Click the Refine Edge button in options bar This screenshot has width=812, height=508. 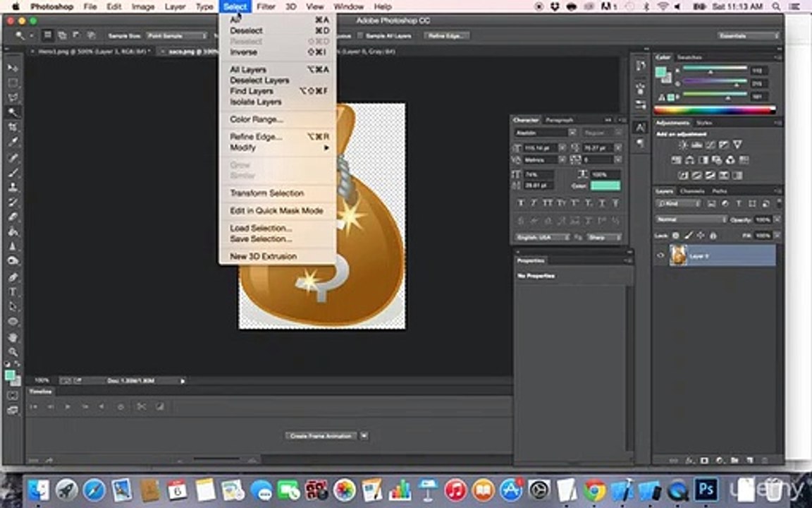click(447, 36)
